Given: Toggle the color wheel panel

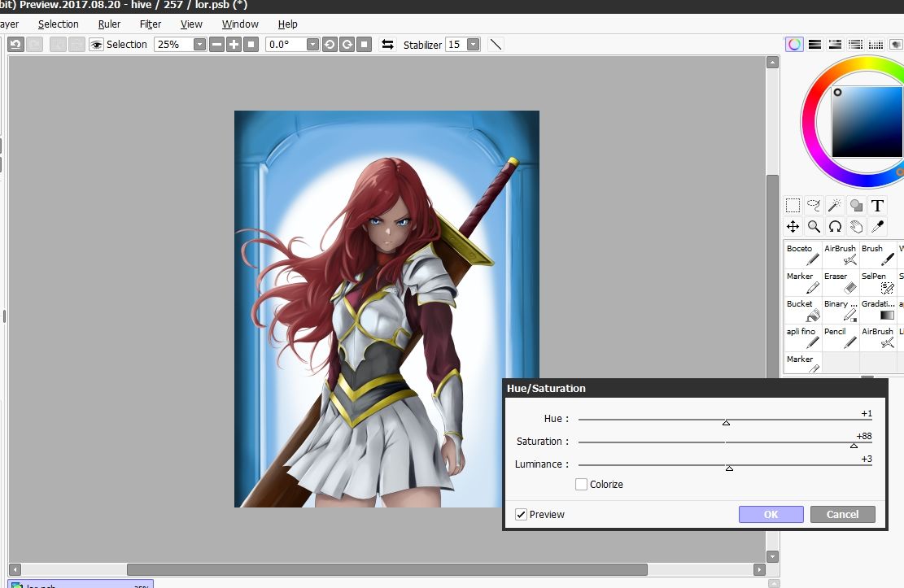Looking at the screenshot, I should [x=794, y=45].
